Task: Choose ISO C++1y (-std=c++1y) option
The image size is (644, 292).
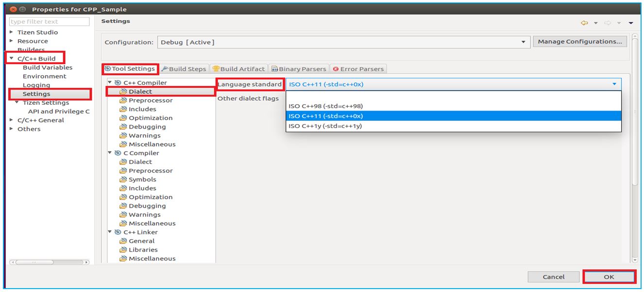Action: (x=325, y=126)
